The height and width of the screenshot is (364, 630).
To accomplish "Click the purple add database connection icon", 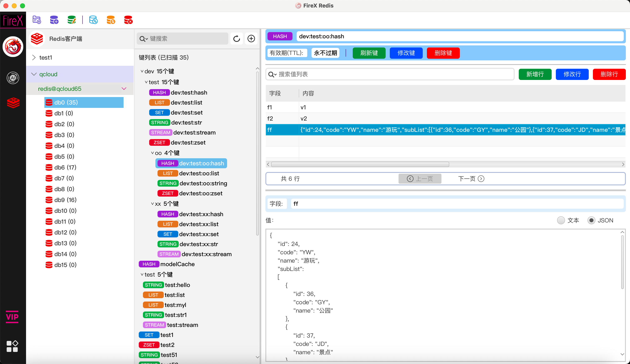I will [x=54, y=20].
